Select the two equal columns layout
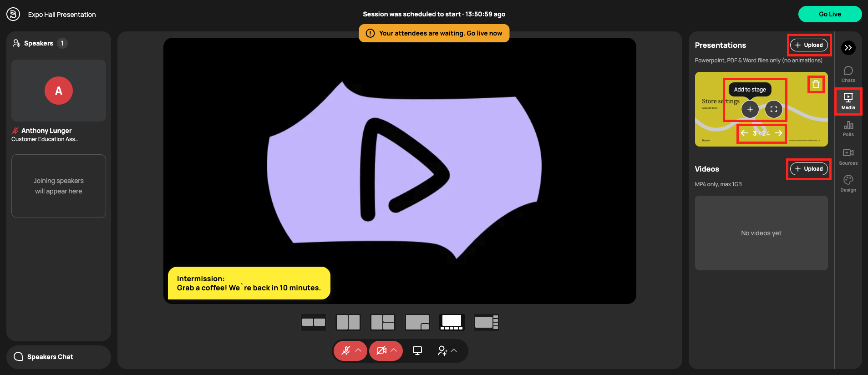Image resolution: width=868 pixels, height=375 pixels. click(x=348, y=322)
